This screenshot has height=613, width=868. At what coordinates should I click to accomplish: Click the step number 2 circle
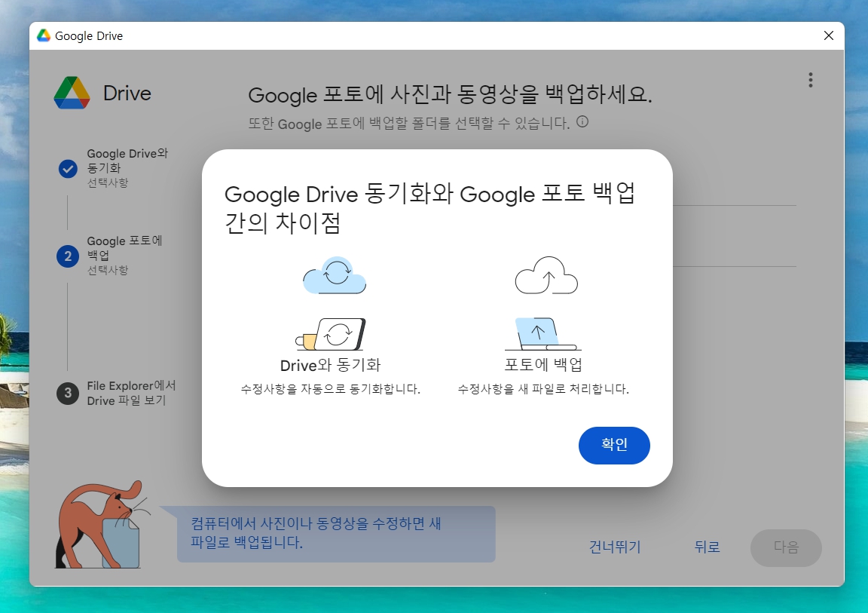68,256
